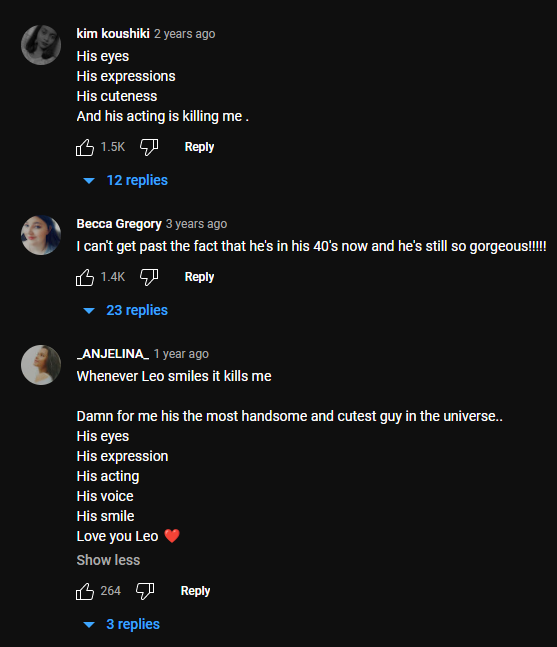
Task: Like Becca Gregory's comment
Action: [85, 277]
